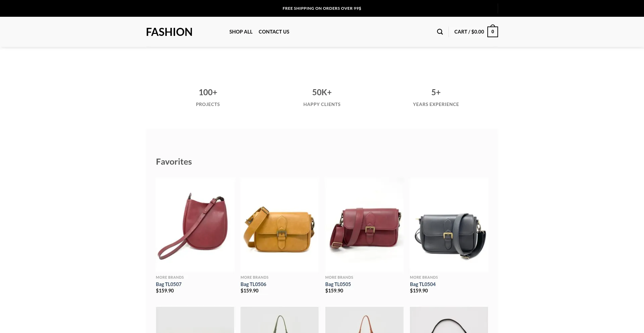Click the free shipping announcement banner text
Viewport: 644px width, 333px height.
click(322, 8)
